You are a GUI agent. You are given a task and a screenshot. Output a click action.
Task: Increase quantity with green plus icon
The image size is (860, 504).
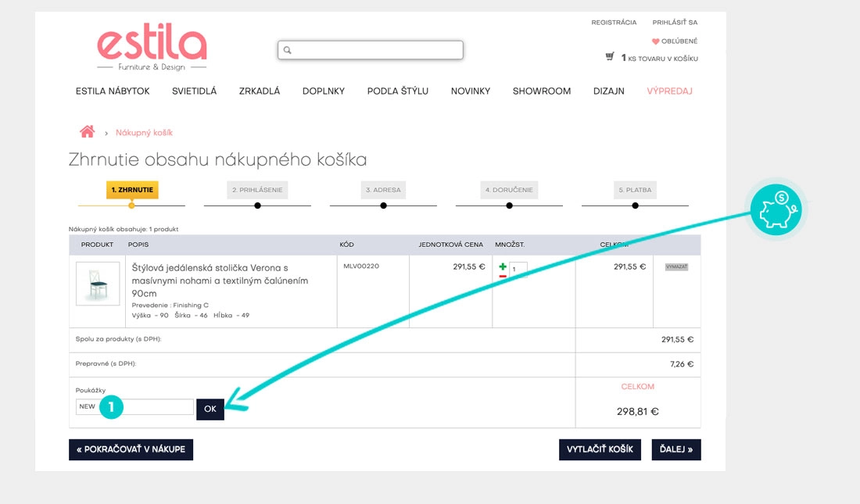tap(503, 266)
